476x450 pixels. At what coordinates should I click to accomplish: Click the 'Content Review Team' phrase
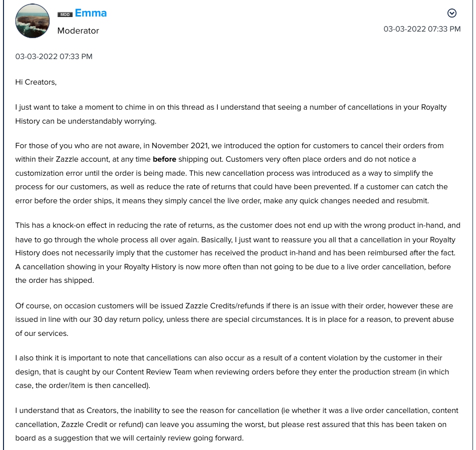click(154, 372)
